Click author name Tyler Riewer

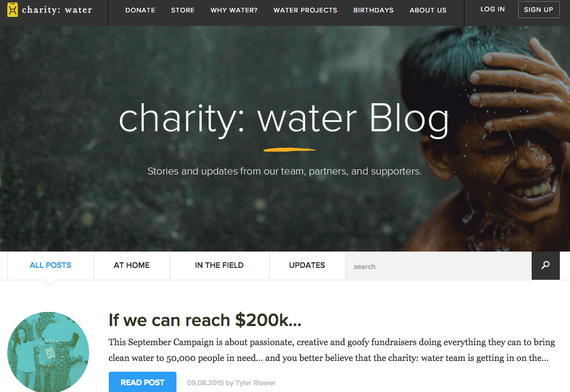tap(255, 383)
